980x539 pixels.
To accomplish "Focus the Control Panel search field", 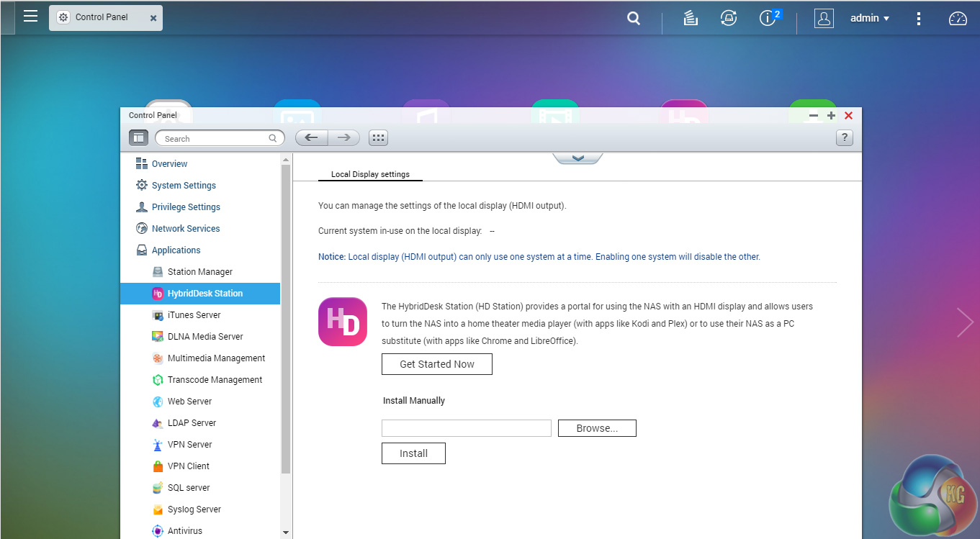I will click(x=220, y=138).
